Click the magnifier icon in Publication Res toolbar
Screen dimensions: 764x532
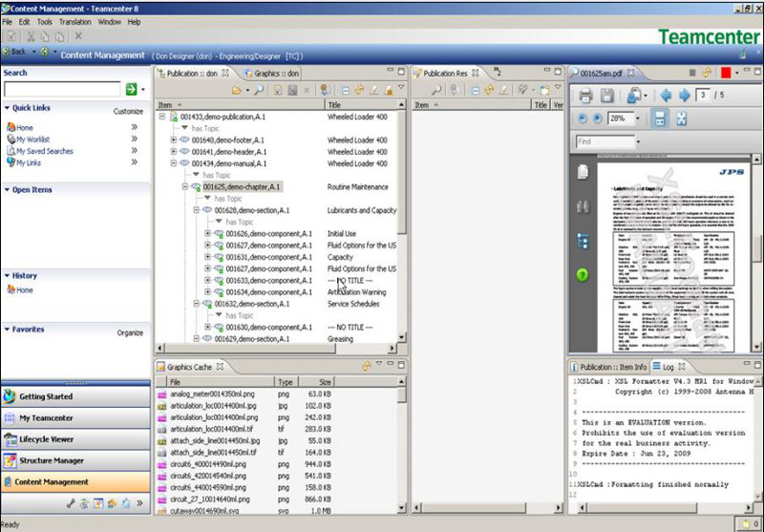pyautogui.click(x=436, y=90)
